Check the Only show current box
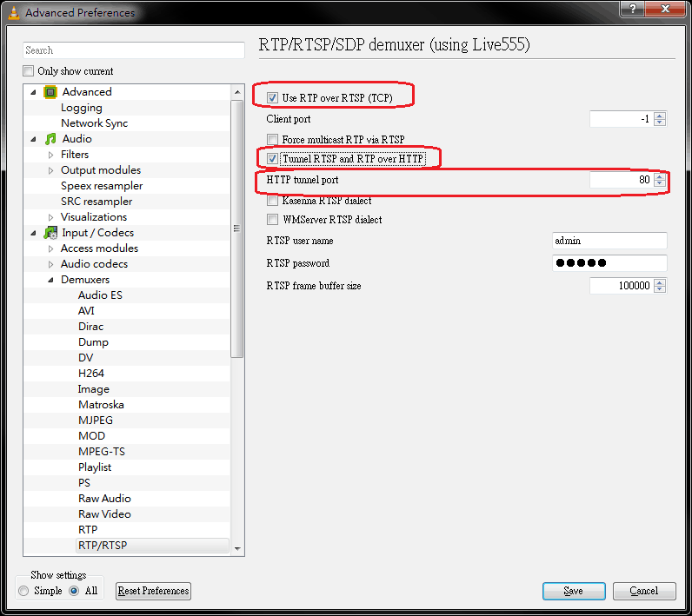The height and width of the screenshot is (616, 692). pyautogui.click(x=28, y=70)
